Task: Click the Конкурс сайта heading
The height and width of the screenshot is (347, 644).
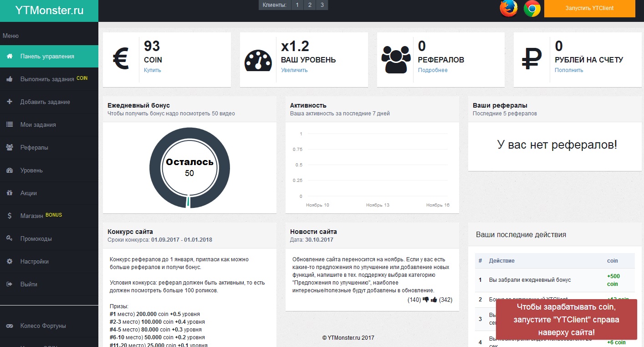Action: click(130, 232)
